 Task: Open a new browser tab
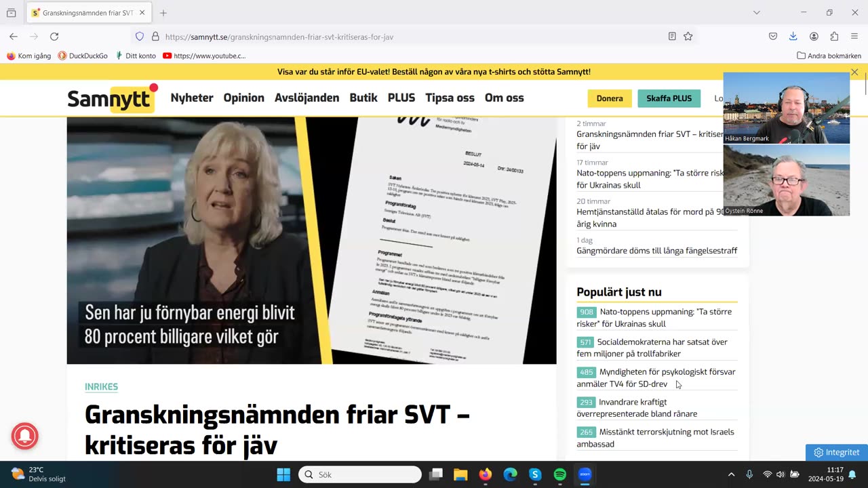tap(163, 13)
